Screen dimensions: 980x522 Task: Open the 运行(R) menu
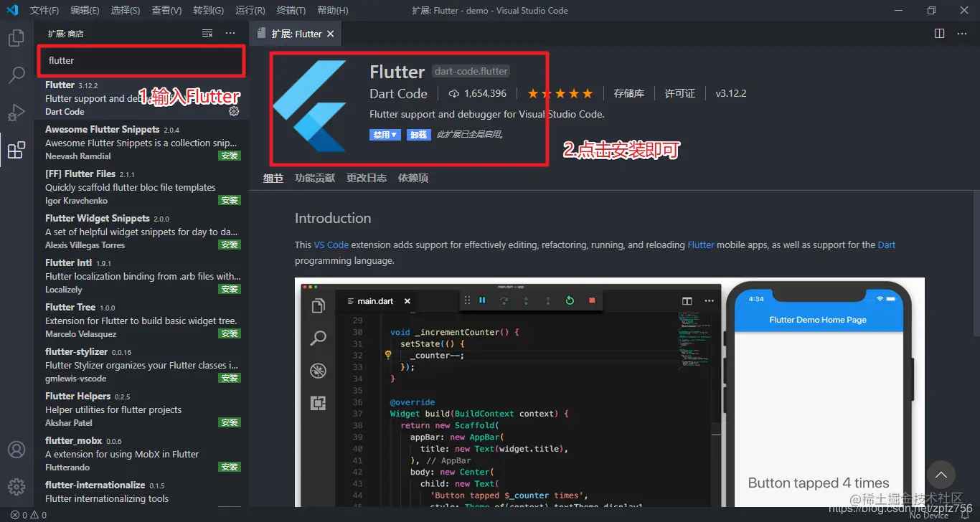point(250,10)
